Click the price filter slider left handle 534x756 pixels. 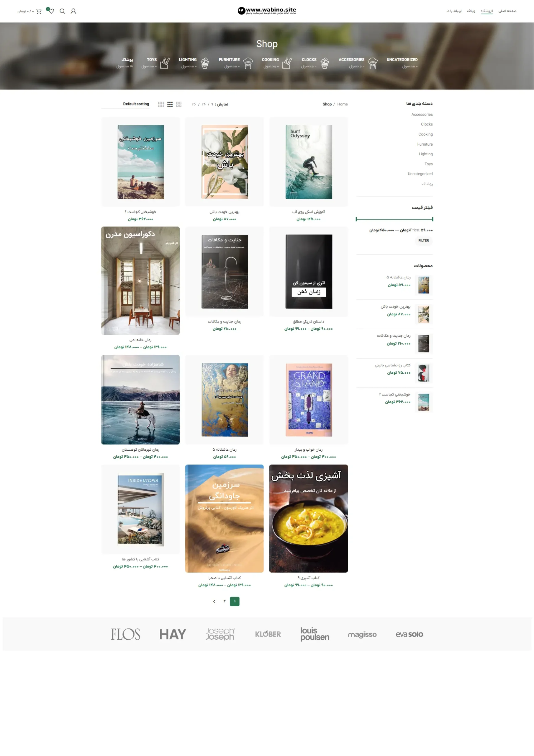[x=356, y=219]
